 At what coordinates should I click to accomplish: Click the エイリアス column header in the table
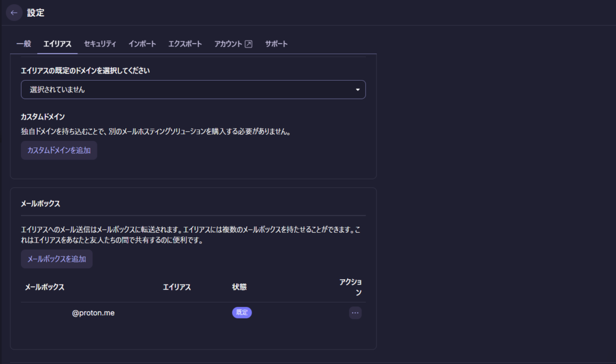[x=177, y=287]
